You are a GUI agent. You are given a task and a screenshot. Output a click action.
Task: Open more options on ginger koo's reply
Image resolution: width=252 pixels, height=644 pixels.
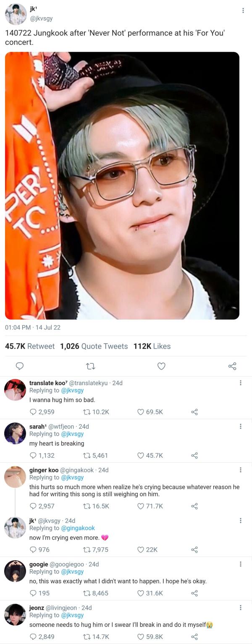click(x=240, y=470)
